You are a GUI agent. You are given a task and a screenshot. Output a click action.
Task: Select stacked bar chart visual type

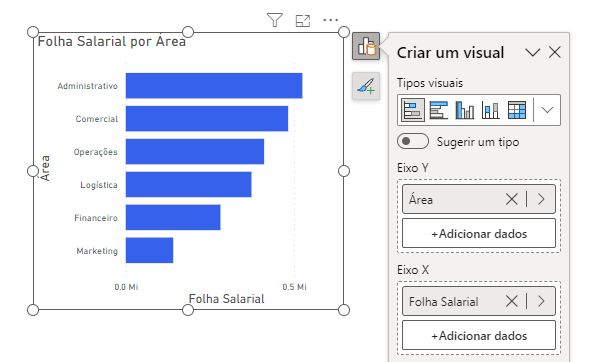point(412,110)
